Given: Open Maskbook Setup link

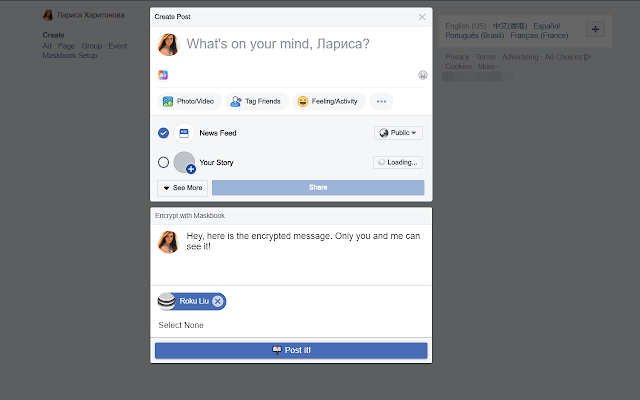Looking at the screenshot, I should pos(70,56).
